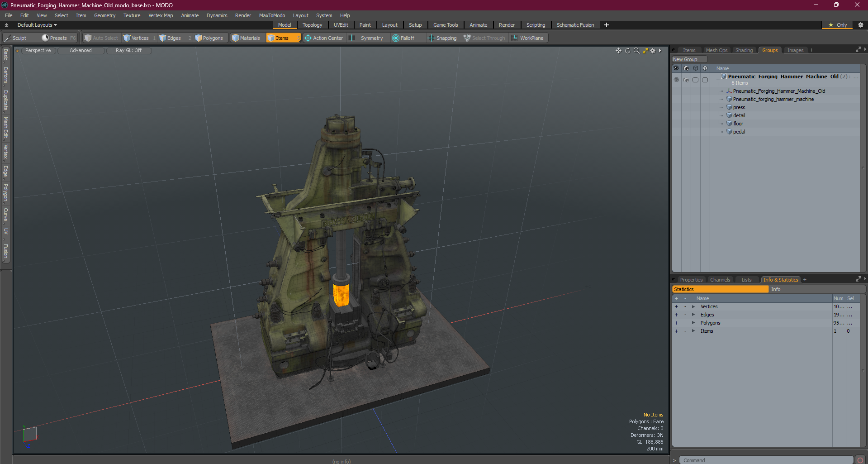Open the Vertex Map menu
The image size is (868, 464).
coord(161,15)
